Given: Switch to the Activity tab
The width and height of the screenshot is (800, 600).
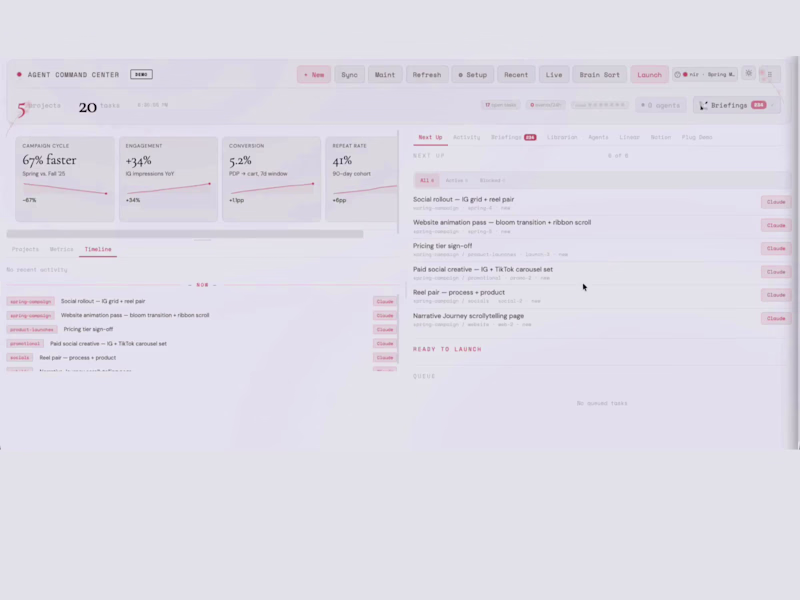Looking at the screenshot, I should [466, 137].
